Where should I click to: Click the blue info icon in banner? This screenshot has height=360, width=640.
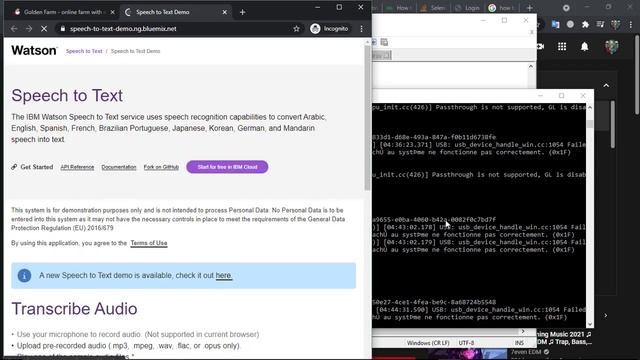tap(24, 276)
